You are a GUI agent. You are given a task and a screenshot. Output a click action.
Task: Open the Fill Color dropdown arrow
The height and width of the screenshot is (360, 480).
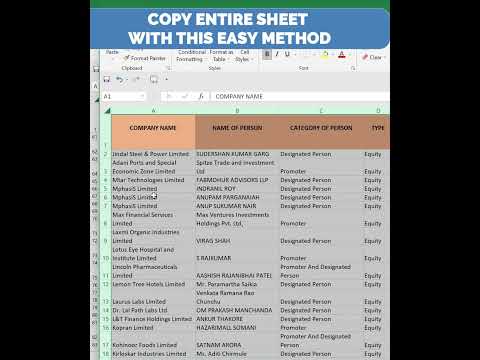pyautogui.click(x=333, y=55)
